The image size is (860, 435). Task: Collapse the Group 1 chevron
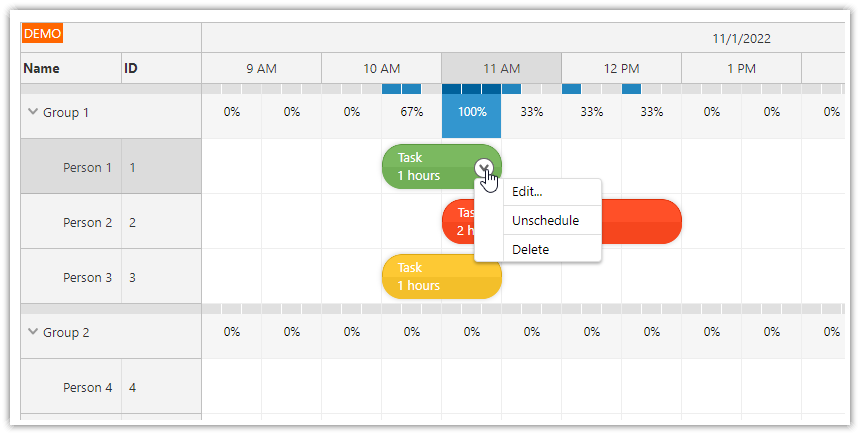coord(33,112)
